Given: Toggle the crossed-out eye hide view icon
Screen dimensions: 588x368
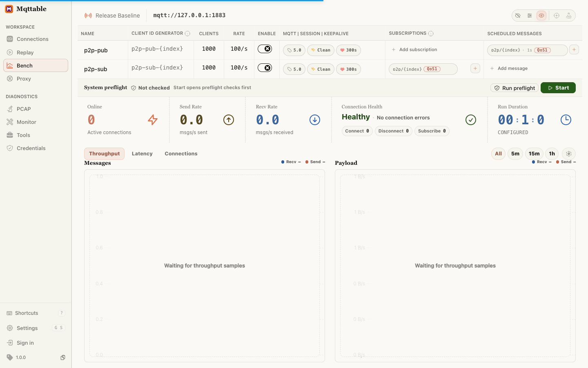Looking at the screenshot, I should pyautogui.click(x=518, y=16).
